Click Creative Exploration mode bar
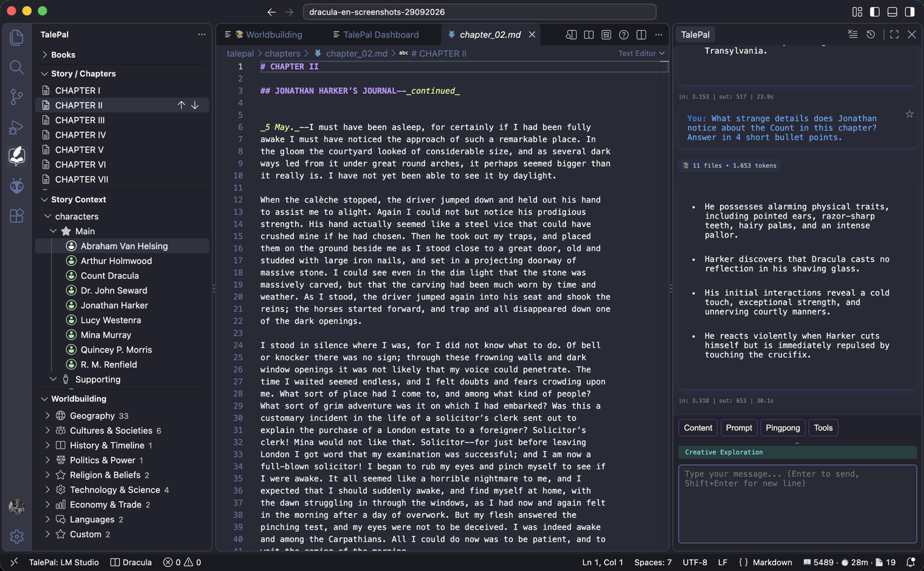This screenshot has height=571, width=924. pos(798,453)
